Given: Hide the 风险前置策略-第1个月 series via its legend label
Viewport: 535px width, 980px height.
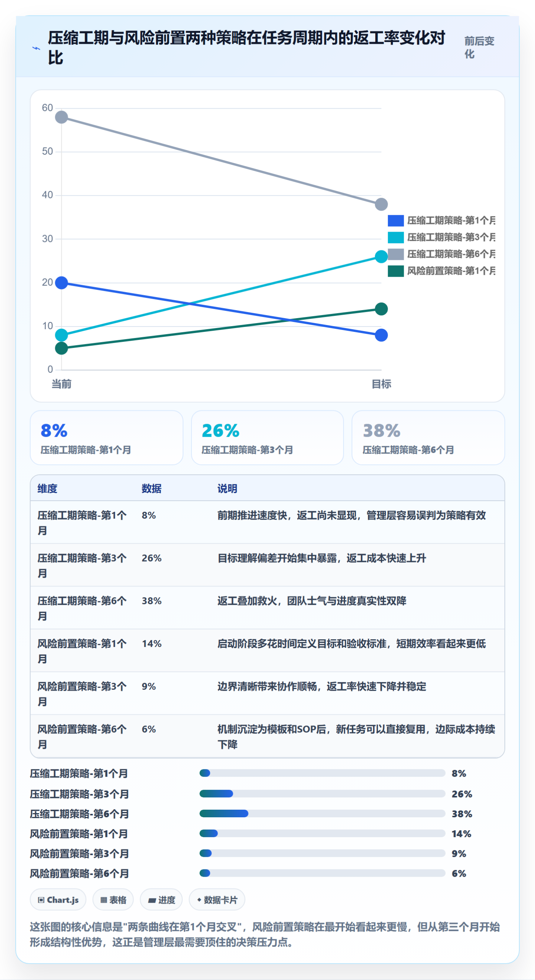Looking at the screenshot, I should tap(451, 271).
